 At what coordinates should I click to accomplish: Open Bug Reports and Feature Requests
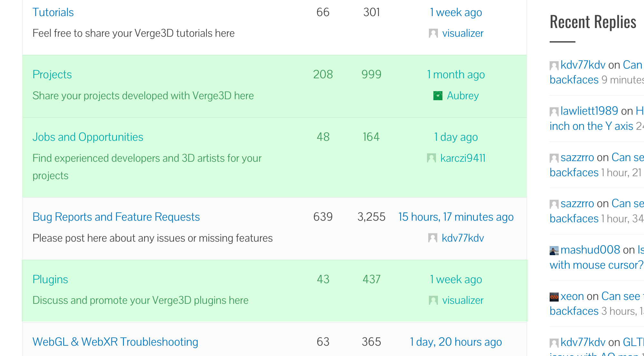coord(116,217)
